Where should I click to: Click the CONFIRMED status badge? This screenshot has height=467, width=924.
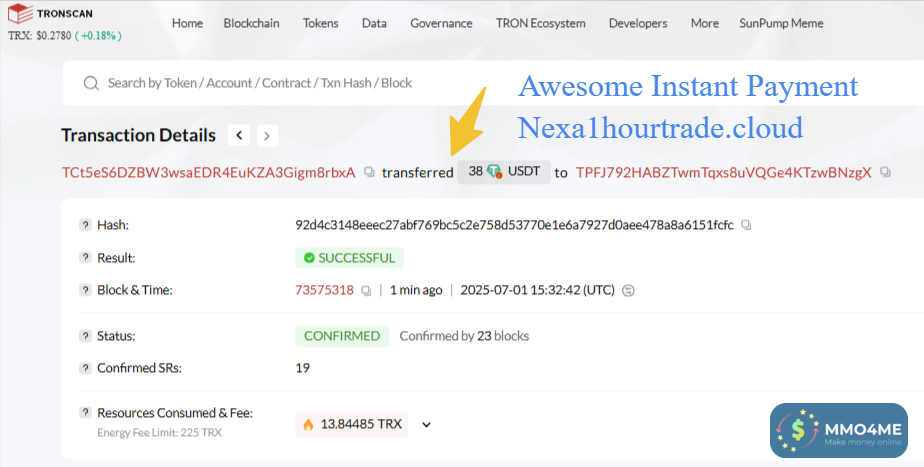(x=342, y=336)
